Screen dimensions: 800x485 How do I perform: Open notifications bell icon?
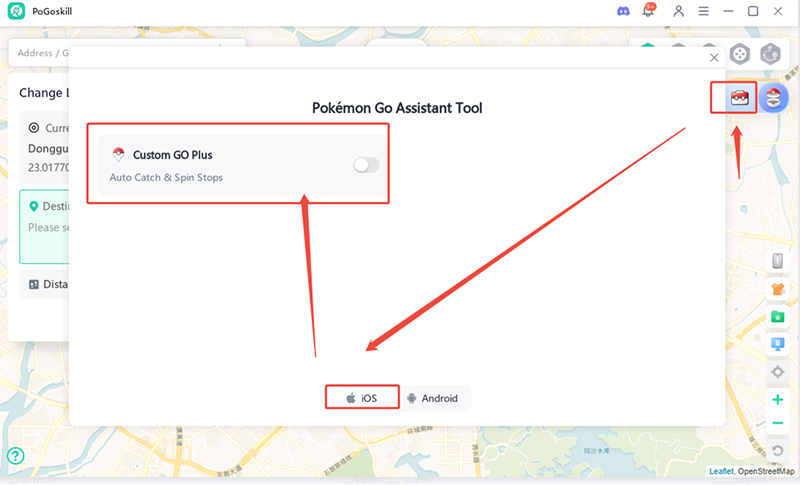[648, 11]
